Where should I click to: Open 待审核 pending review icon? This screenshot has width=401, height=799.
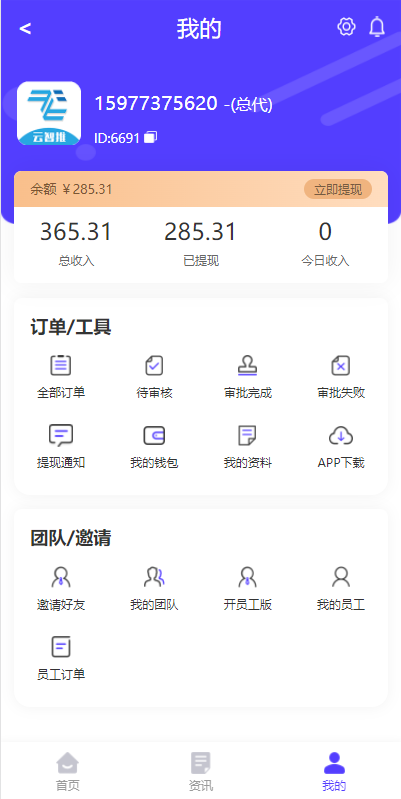(154, 365)
